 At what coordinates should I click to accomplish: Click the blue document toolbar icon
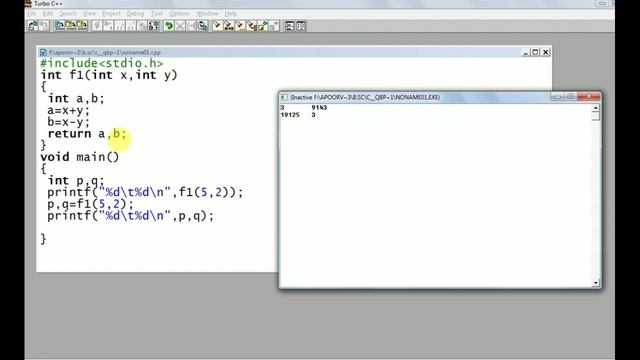point(59,26)
